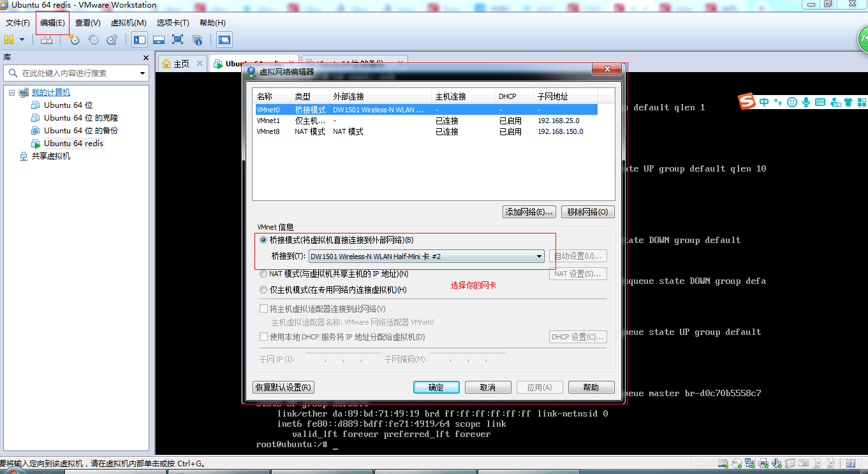The width and height of the screenshot is (868, 474).
Task: Click the network adapter status bar icon
Action: pyautogui.click(x=750, y=463)
